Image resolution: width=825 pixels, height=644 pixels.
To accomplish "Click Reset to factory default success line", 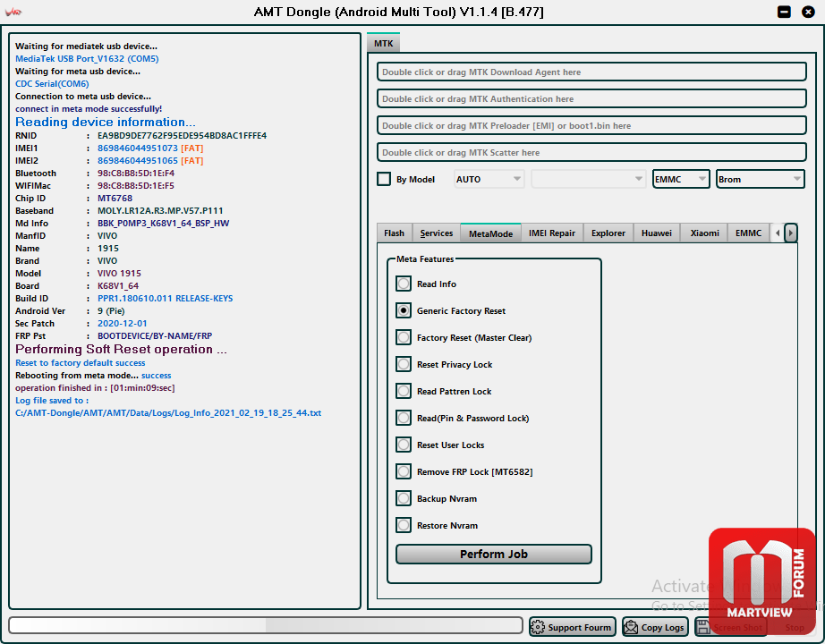I will point(80,363).
